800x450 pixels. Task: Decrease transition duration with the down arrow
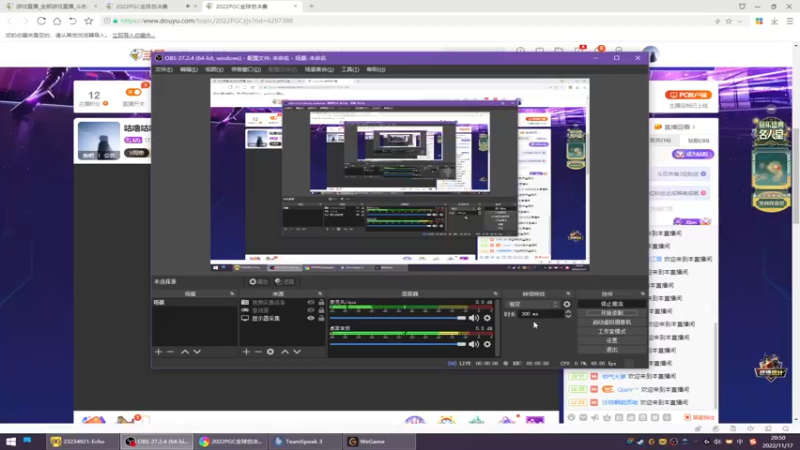pyautogui.click(x=568, y=316)
